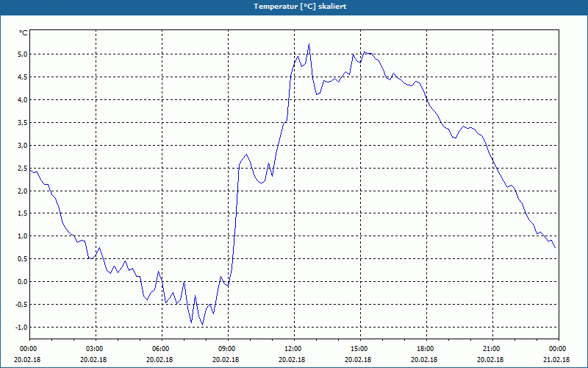Viewport: 588px width, 368px height.
Task: Click the '20.02.18' date beneath 09:00
Action: (226, 360)
